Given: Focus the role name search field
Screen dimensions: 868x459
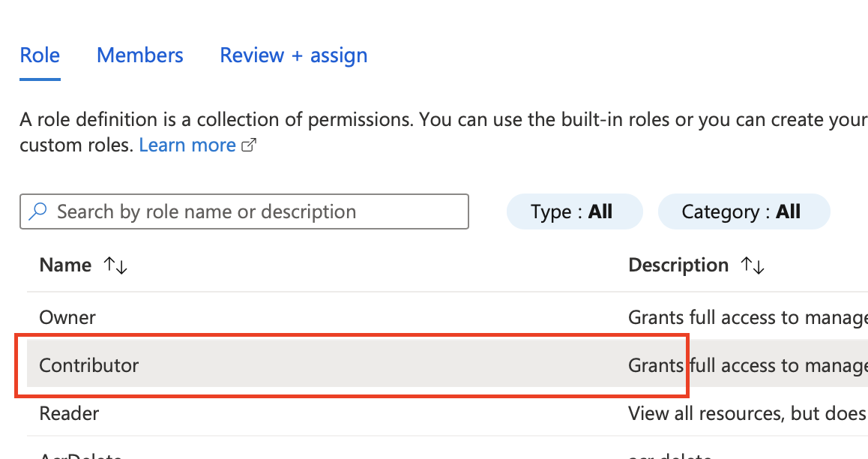Looking at the screenshot, I should tap(255, 211).
